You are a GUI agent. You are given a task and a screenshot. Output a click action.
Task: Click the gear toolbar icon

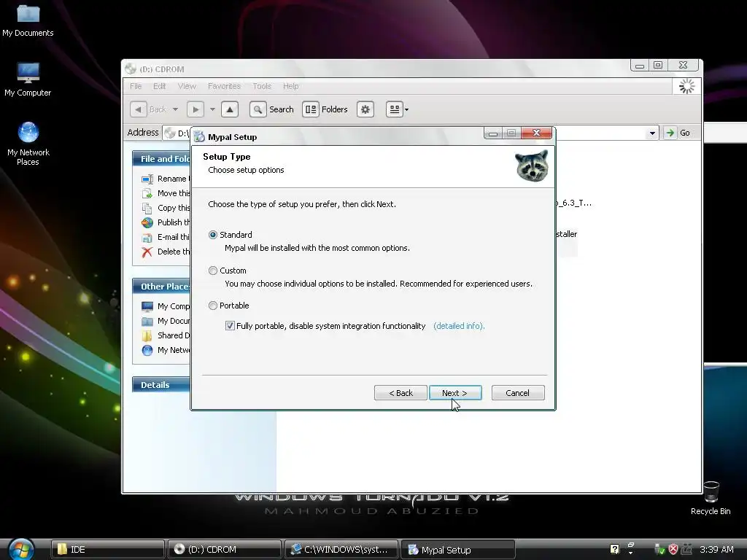(365, 109)
